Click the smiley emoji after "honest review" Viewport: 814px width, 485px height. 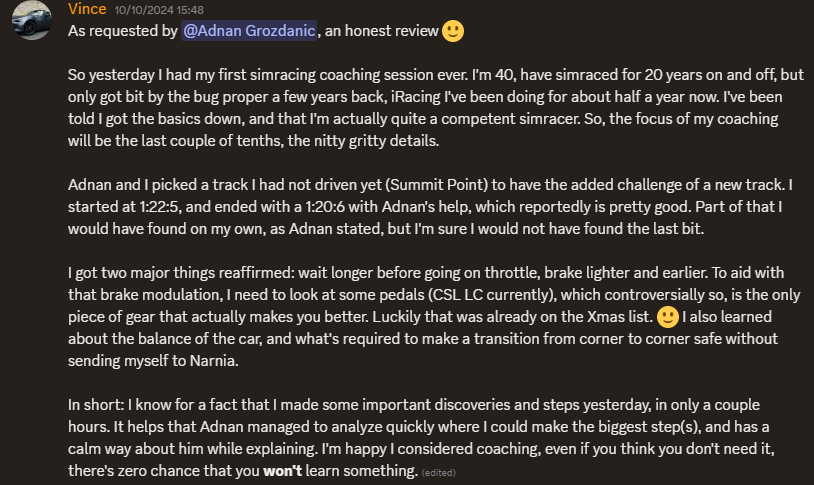pyautogui.click(x=453, y=31)
